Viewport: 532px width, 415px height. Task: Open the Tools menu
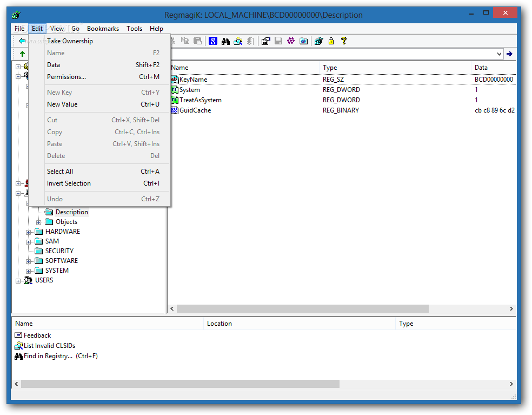pyautogui.click(x=135, y=29)
